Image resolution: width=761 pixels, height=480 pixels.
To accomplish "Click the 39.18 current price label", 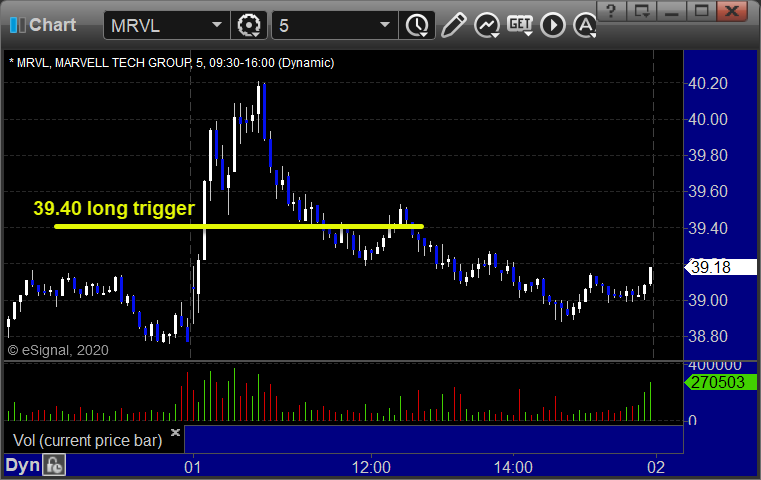I will [x=721, y=267].
